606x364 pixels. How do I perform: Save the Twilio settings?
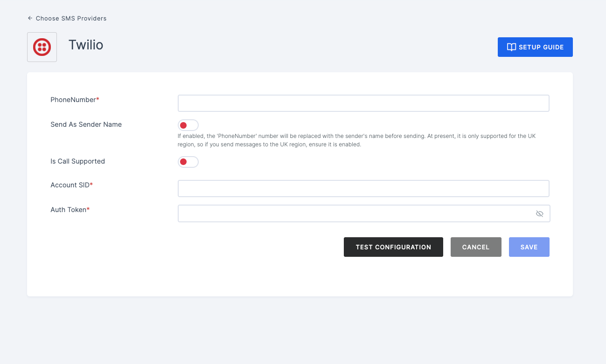click(529, 247)
